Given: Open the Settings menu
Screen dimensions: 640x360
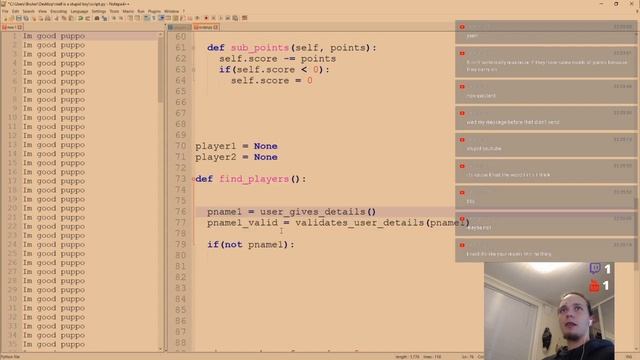Looking at the screenshot, I should click(99, 11).
